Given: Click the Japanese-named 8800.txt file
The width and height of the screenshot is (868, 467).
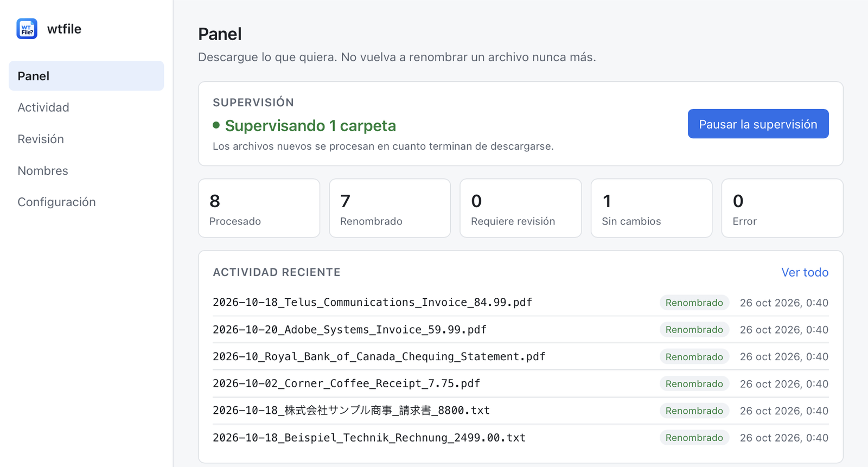Looking at the screenshot, I should point(351,411).
